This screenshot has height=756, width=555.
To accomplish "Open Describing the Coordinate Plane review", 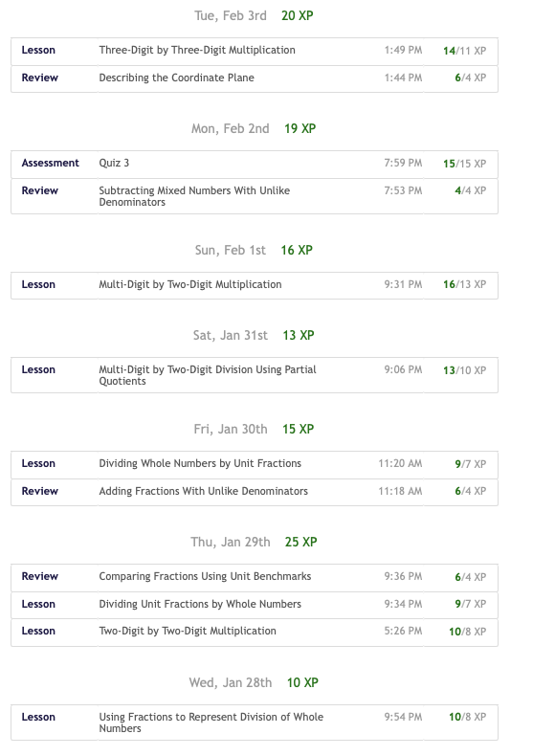I will [x=255, y=78].
